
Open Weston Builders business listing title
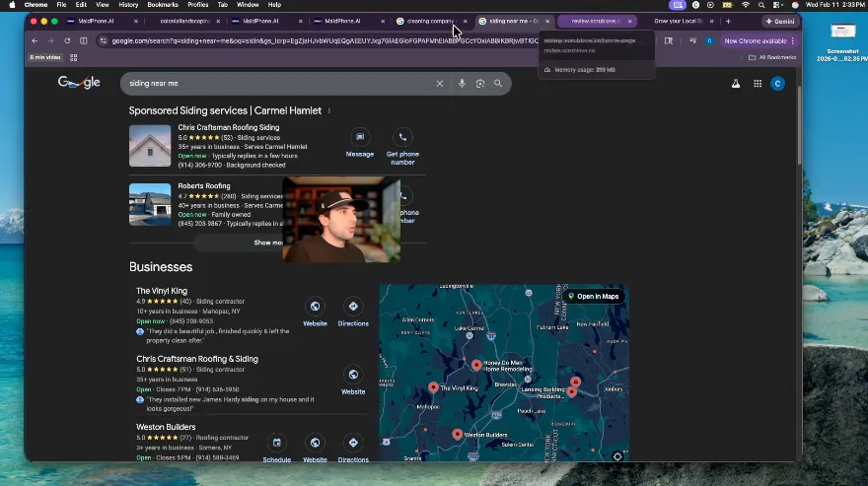point(166,427)
